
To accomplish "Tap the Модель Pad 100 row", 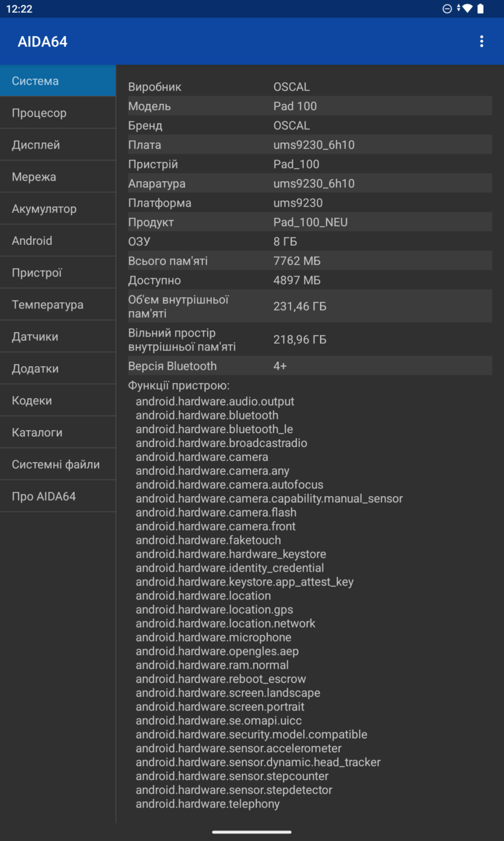I will (x=310, y=106).
